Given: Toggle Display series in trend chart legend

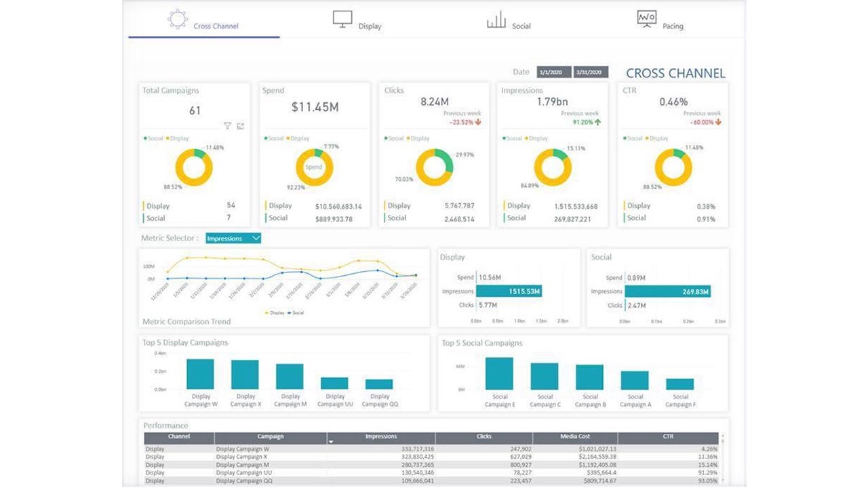Looking at the screenshot, I should (275, 313).
